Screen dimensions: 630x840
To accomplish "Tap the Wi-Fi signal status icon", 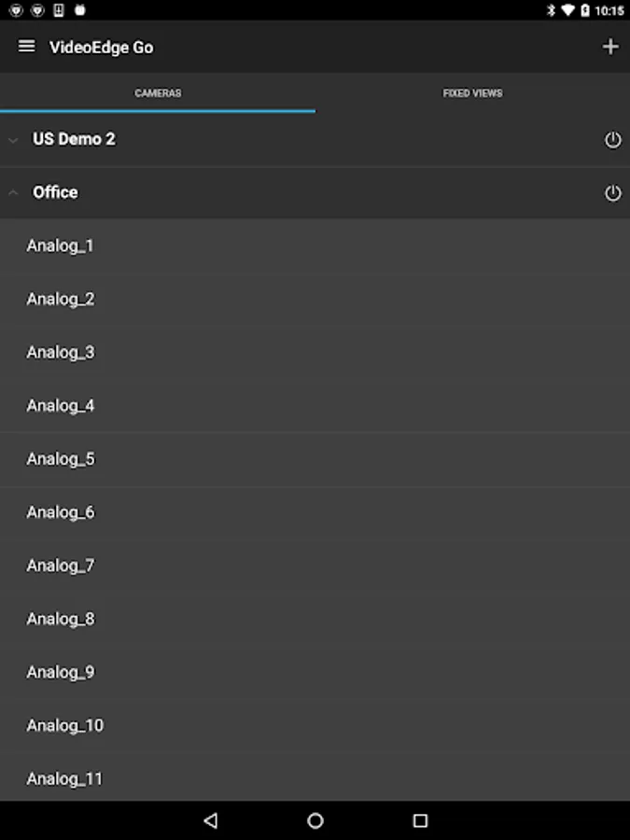I will coord(567,10).
